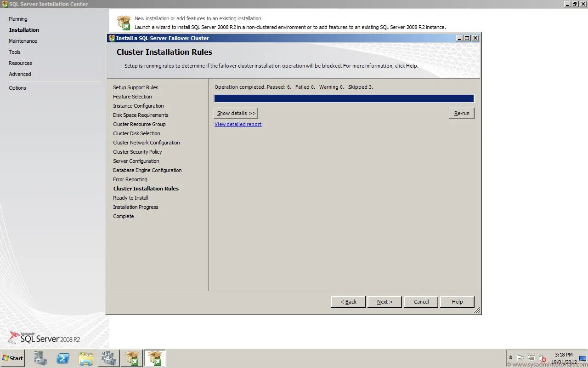Restore the SQL Server Installation Center window
This screenshot has width=588, height=368.
[575, 4]
